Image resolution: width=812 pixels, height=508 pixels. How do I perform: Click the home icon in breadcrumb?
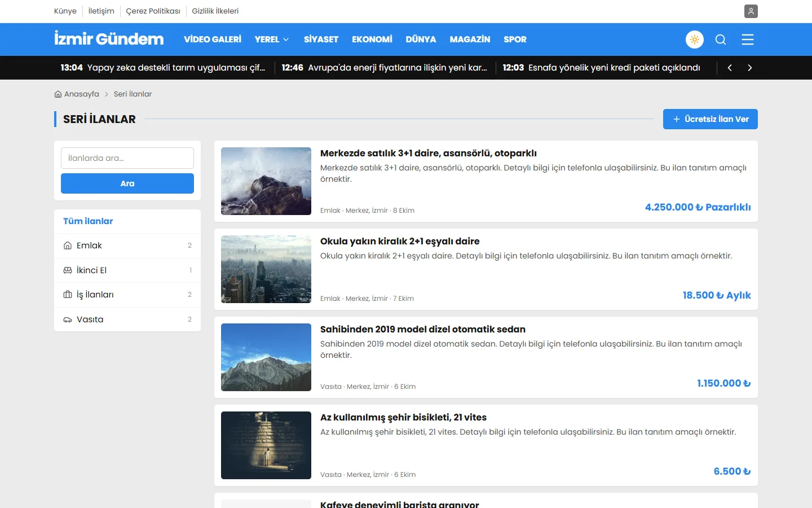[58, 94]
